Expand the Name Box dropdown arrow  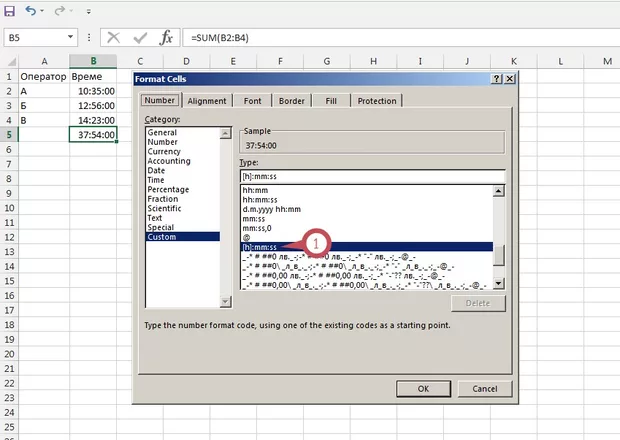pos(71,36)
